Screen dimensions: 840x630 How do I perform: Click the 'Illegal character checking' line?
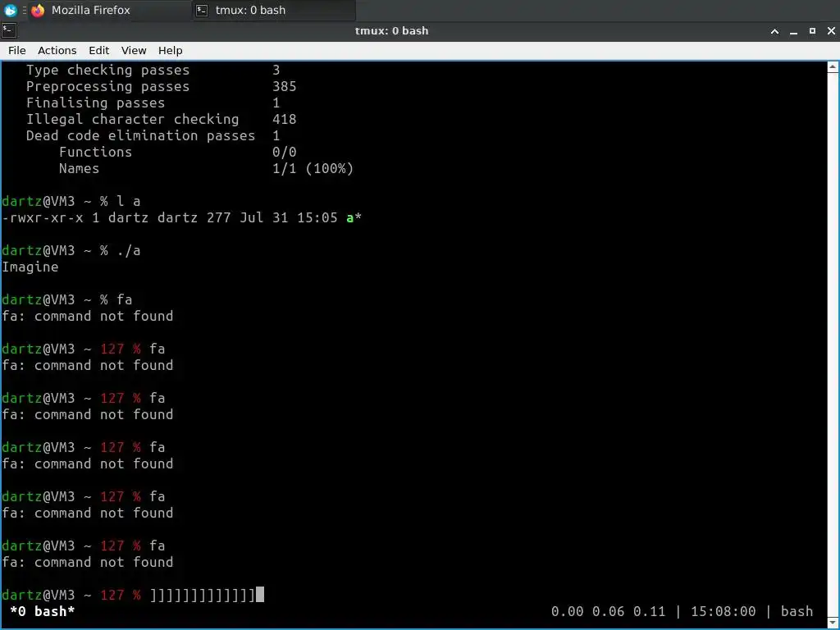pos(161,119)
